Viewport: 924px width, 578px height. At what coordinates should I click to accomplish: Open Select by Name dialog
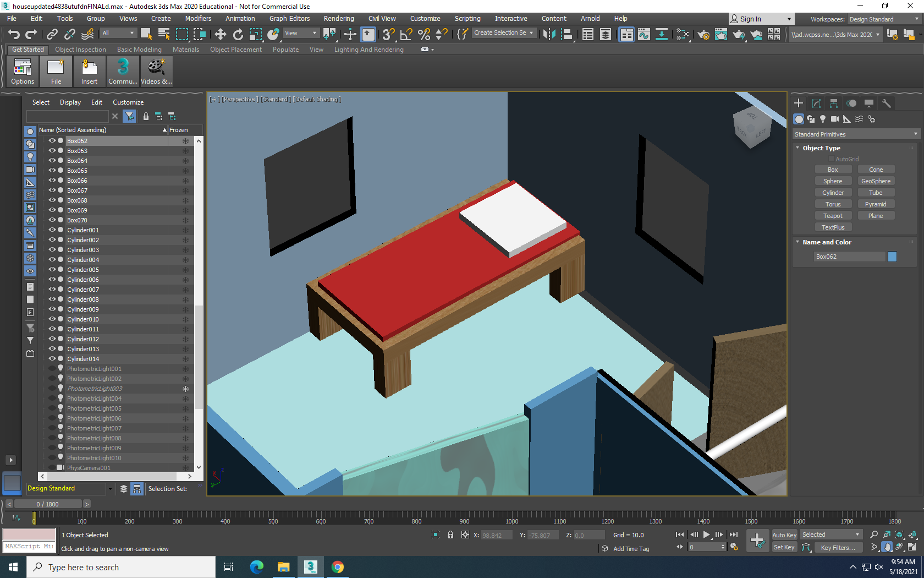coord(164,33)
